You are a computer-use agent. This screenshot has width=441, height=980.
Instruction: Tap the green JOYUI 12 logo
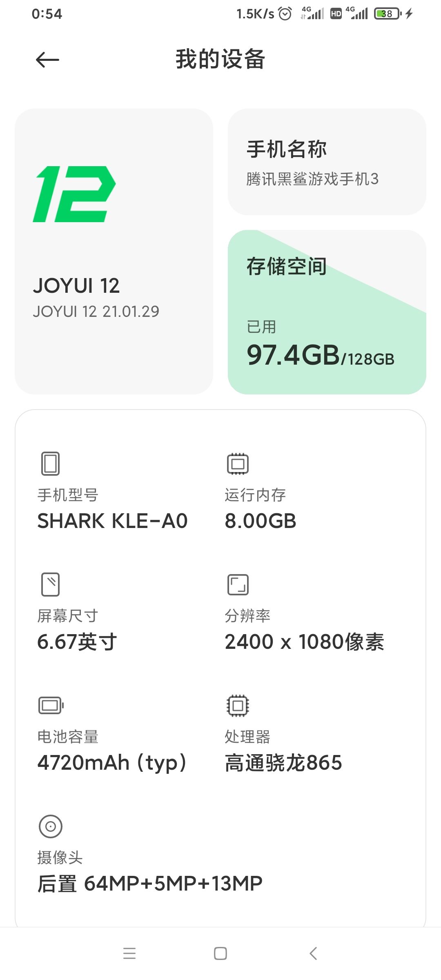[74, 194]
